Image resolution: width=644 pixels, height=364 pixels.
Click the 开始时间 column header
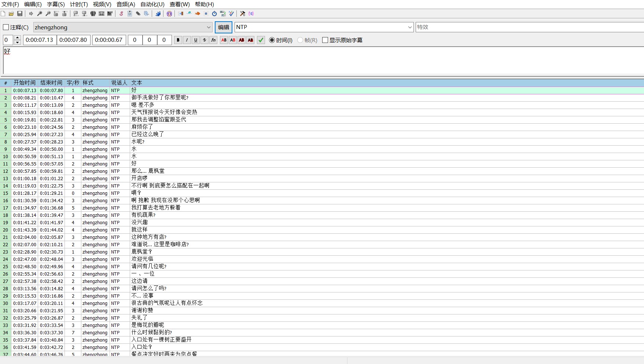[25, 83]
